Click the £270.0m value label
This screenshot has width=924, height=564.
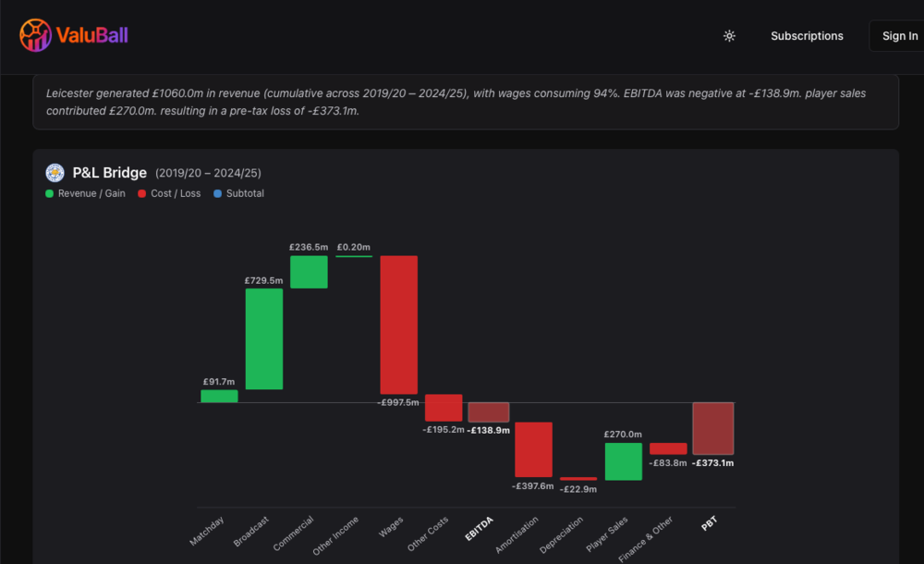[623, 435]
